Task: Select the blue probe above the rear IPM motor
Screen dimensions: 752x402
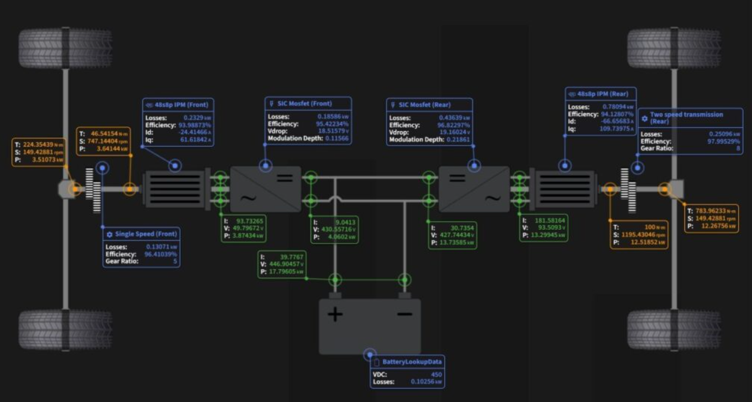Action: coord(565,166)
